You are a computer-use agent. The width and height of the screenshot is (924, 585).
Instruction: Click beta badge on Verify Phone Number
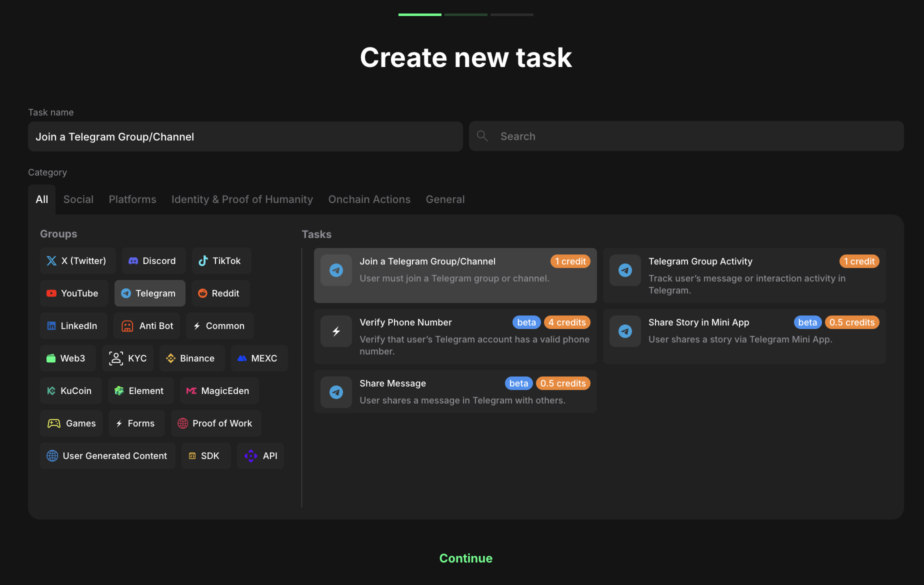[526, 322]
